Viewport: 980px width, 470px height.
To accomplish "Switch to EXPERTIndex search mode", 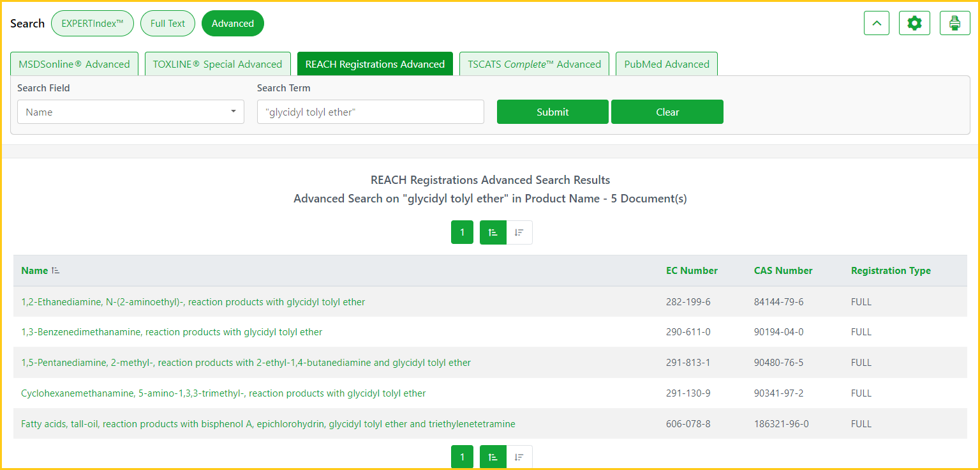I will click(x=92, y=24).
